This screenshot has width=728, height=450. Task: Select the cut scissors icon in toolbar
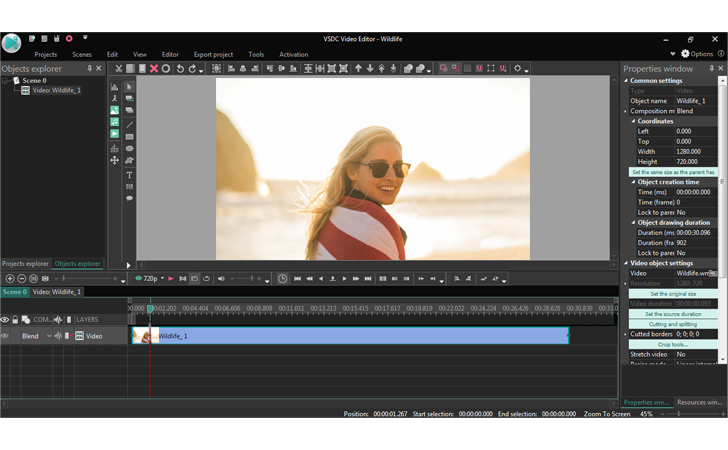[x=119, y=69]
